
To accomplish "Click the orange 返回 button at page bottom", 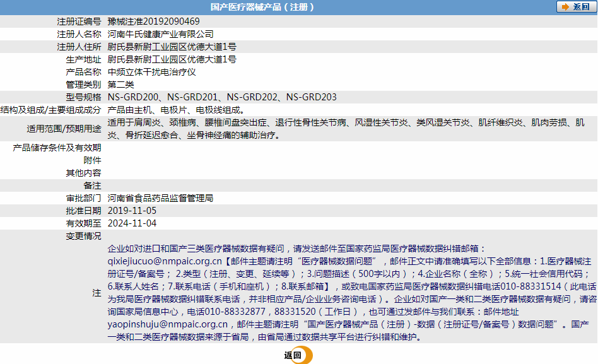I will (x=298, y=355).
